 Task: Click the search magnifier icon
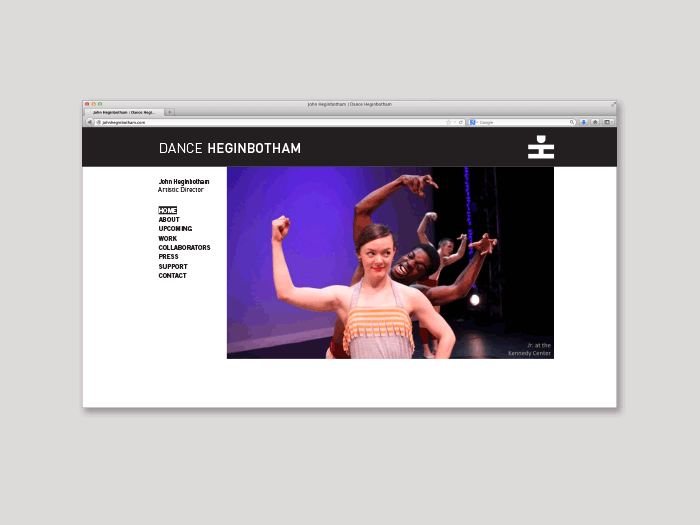coord(571,122)
